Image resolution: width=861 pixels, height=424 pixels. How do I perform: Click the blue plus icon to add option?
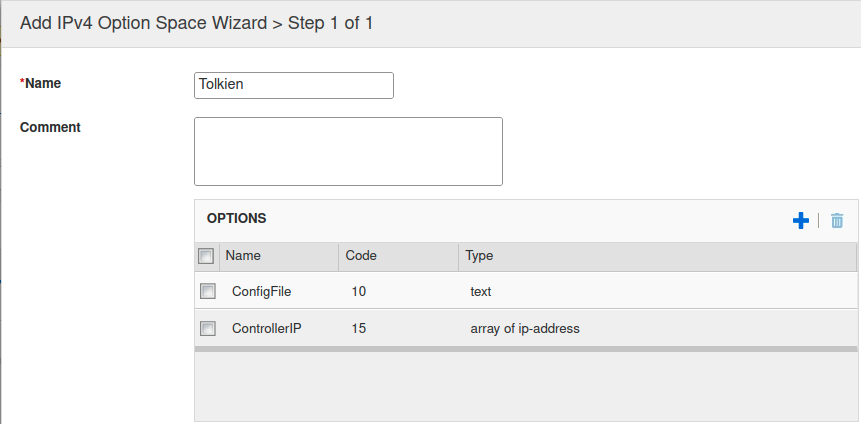(800, 221)
